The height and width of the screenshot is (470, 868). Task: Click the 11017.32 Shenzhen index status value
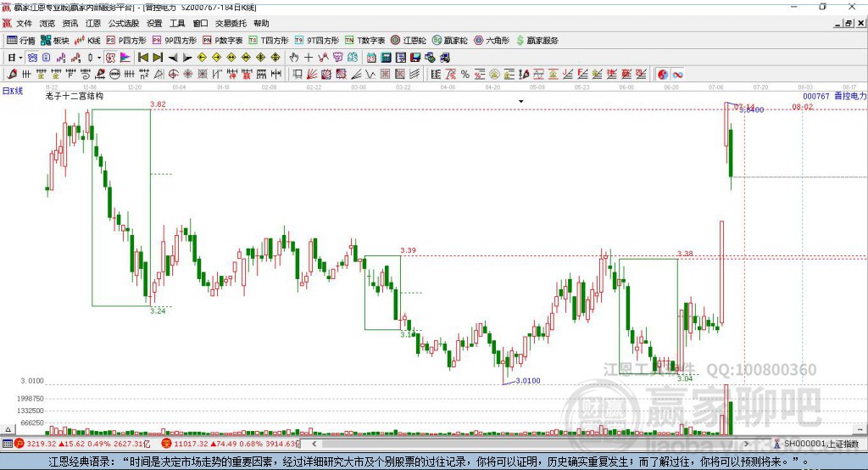(191, 444)
